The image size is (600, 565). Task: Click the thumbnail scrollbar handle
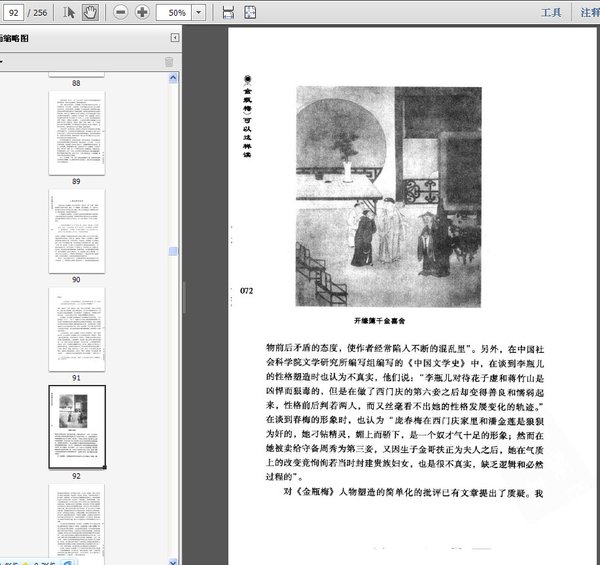click(x=173, y=251)
